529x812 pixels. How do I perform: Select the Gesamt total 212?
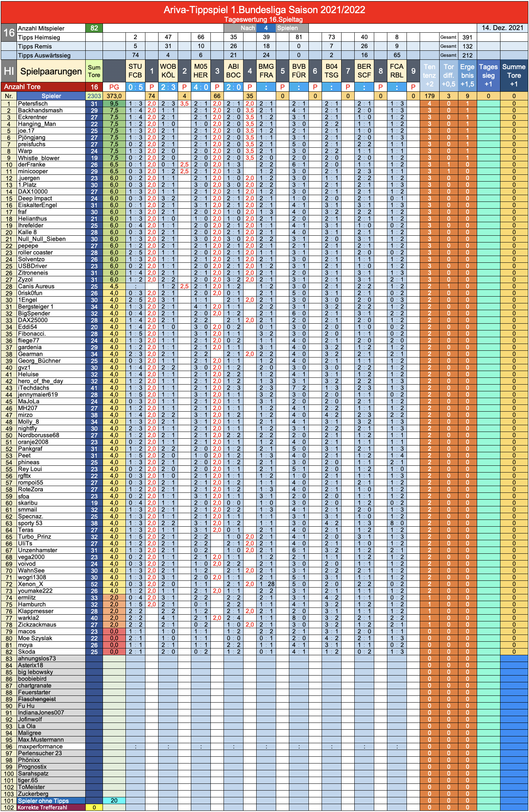pos(467,55)
